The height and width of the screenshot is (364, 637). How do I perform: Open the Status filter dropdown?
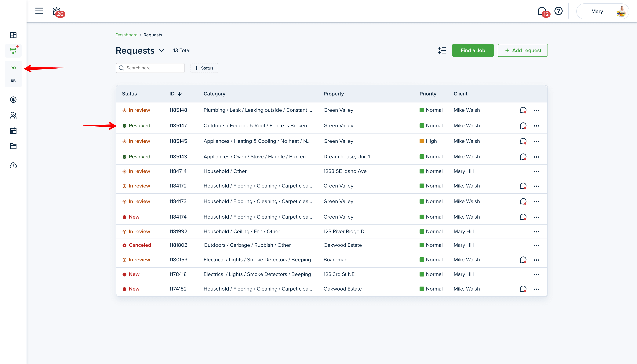point(204,68)
